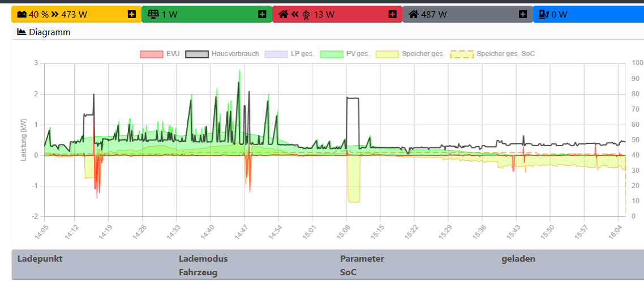644x290 pixels.
Task: Click the 1 W PV power value
Action: (170, 14)
